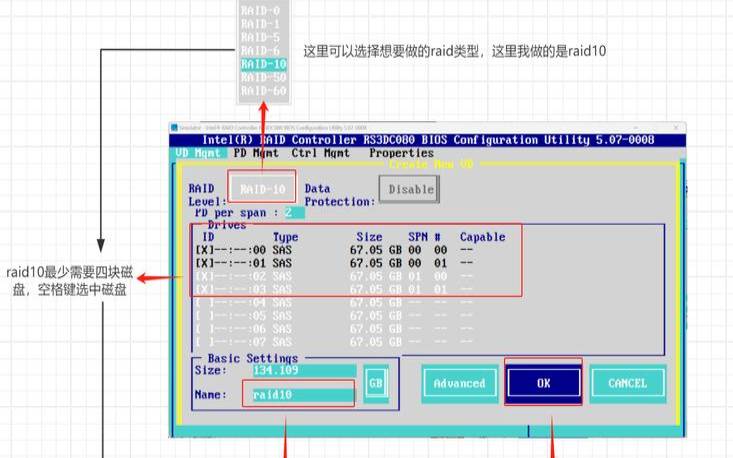Viewport: 733px width, 458px height.
Task: Close the simulator window
Action: click(676, 127)
